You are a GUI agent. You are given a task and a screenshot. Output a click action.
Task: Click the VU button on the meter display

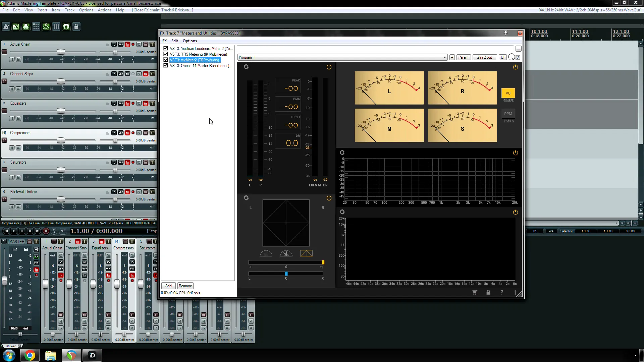508,93
